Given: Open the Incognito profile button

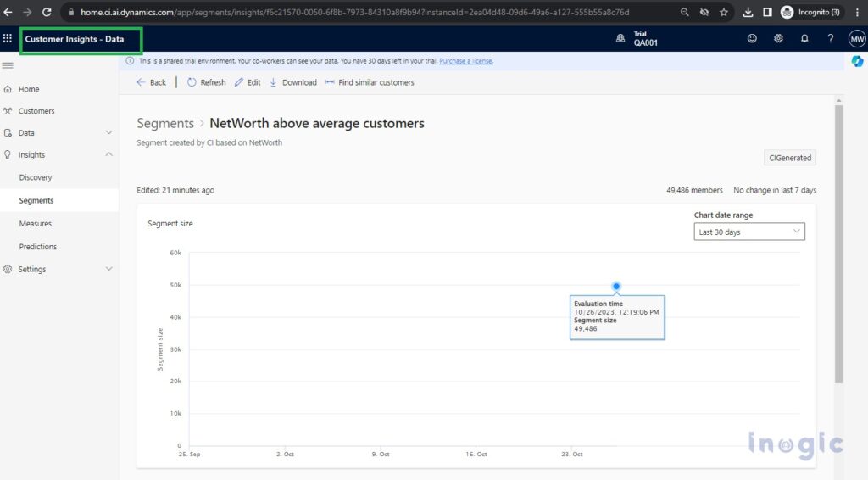Looking at the screenshot, I should 810,12.
